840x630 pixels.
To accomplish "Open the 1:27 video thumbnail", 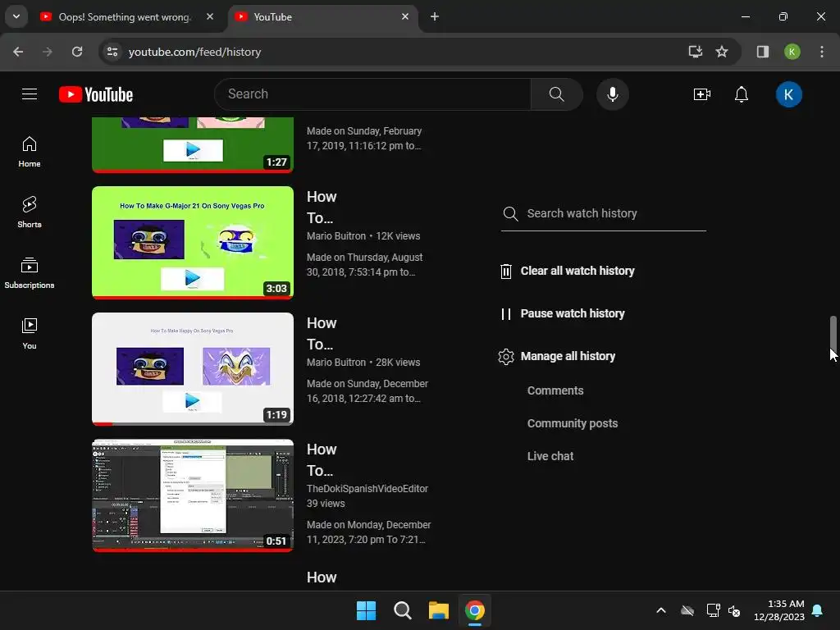I will (193, 144).
